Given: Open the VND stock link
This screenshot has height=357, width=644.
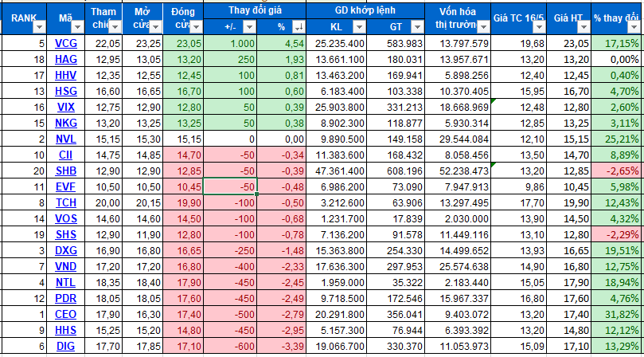Looking at the screenshot, I should tap(66, 267).
